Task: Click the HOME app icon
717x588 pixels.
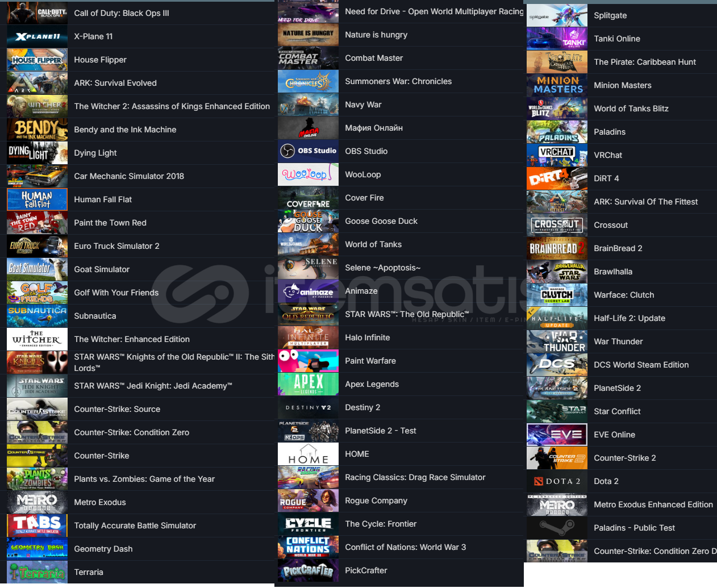Action: pyautogui.click(x=308, y=454)
